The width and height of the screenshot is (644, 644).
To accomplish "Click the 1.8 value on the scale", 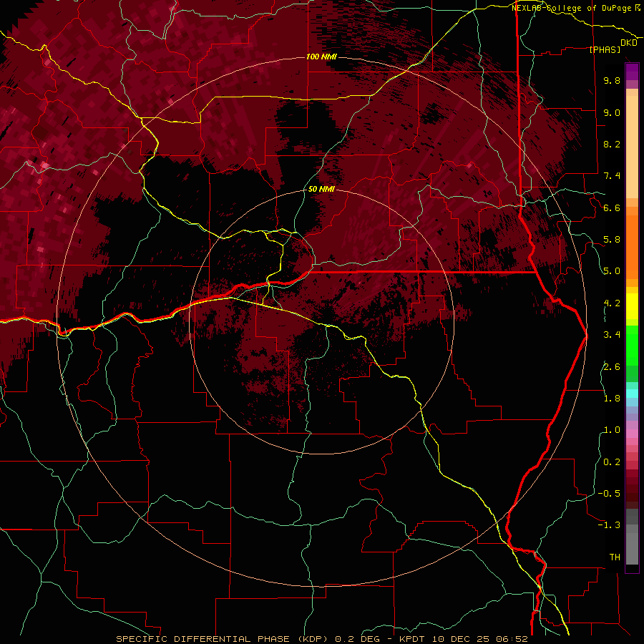I will 612,399.
